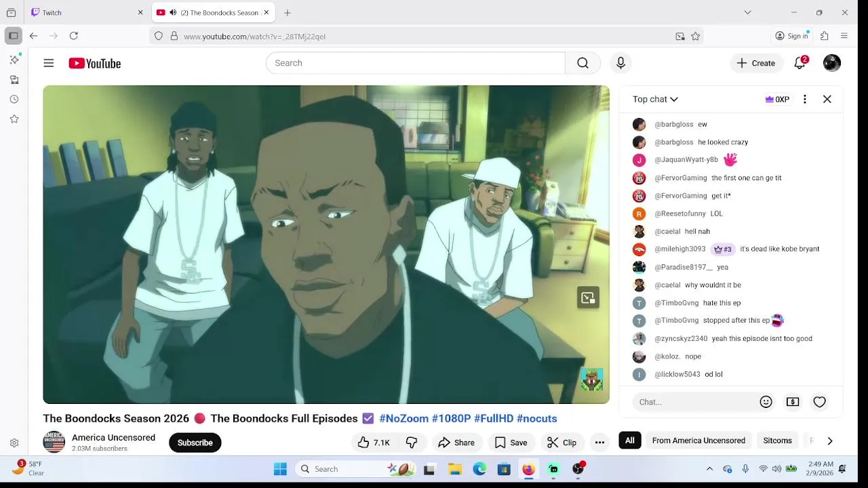Switch to the Twitch tab
868x488 pixels.
(x=88, y=12)
